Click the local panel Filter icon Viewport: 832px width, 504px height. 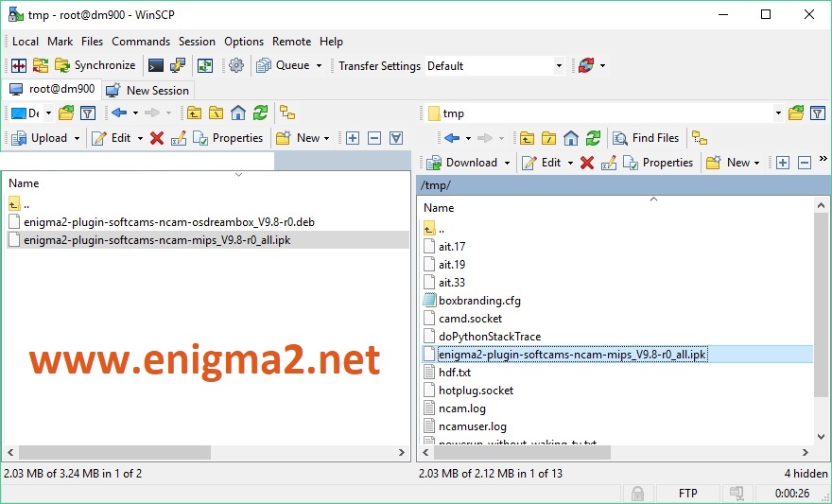pyautogui.click(x=88, y=113)
